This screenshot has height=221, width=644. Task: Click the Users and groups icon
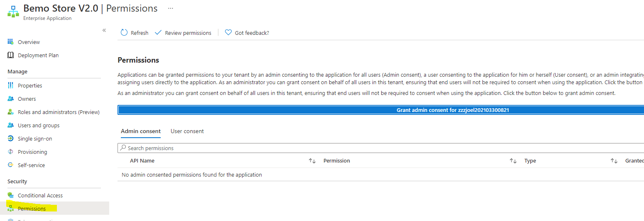(11, 125)
